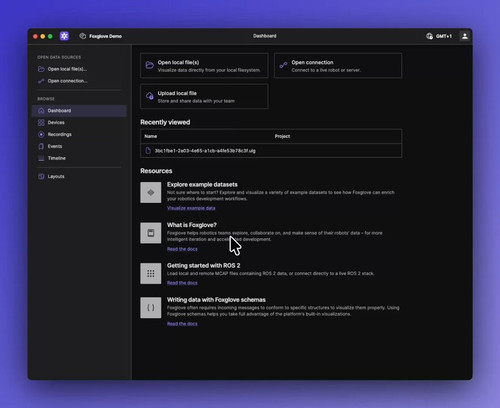This screenshot has width=500, height=408.
Task: Click the Foxglove logo icon in title bar
Action: coord(64,36)
